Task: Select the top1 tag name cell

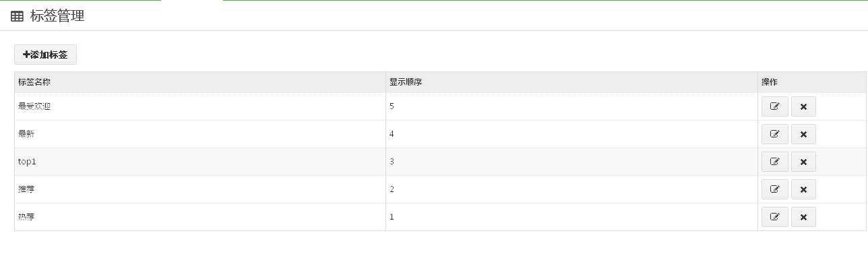Action: point(200,162)
